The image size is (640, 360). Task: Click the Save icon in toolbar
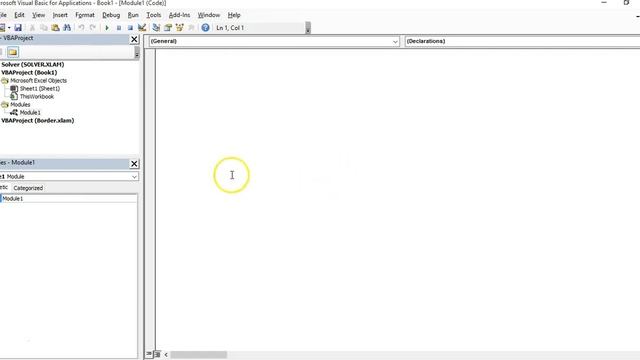[x=18, y=28]
